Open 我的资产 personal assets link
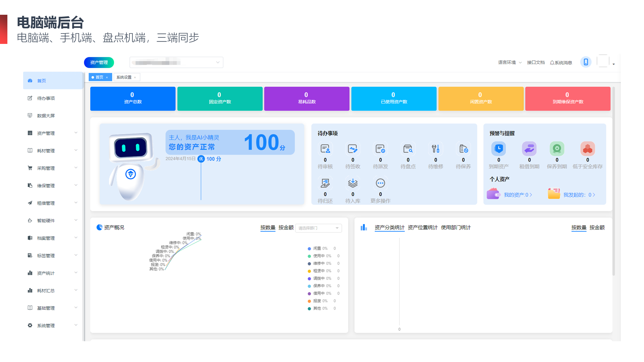644x362 pixels. click(x=516, y=195)
